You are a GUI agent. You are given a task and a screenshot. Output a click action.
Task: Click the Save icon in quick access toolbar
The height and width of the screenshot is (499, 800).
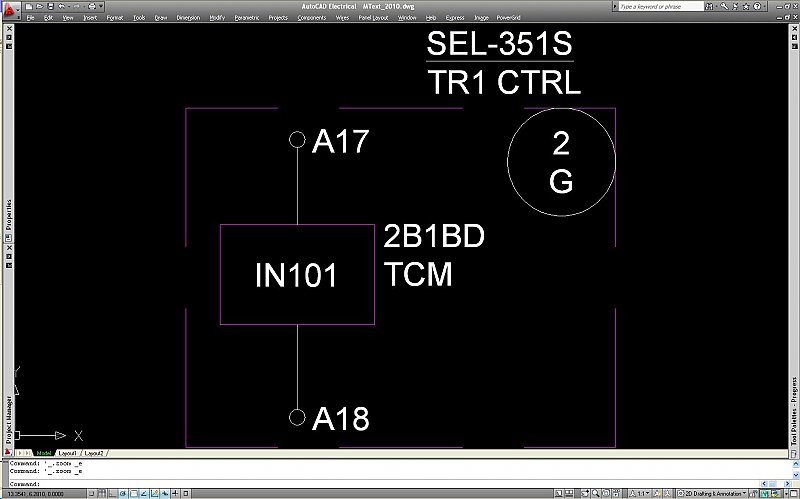[51, 6]
